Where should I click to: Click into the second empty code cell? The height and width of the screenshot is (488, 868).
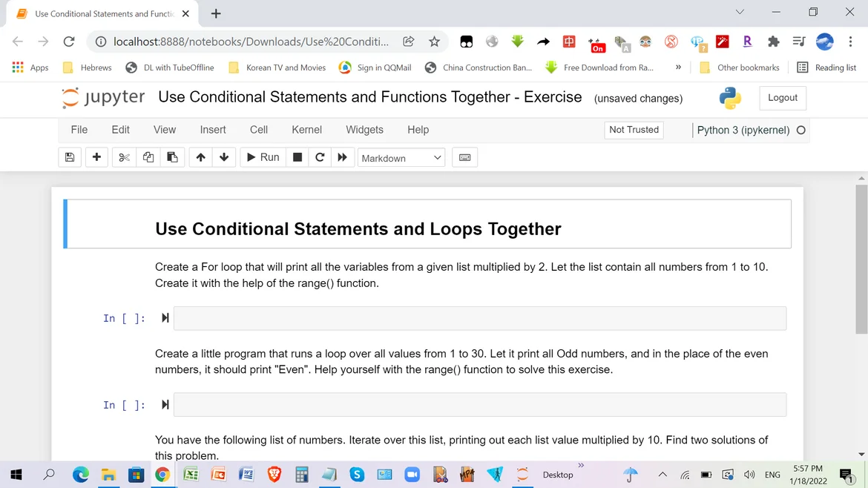coord(479,405)
